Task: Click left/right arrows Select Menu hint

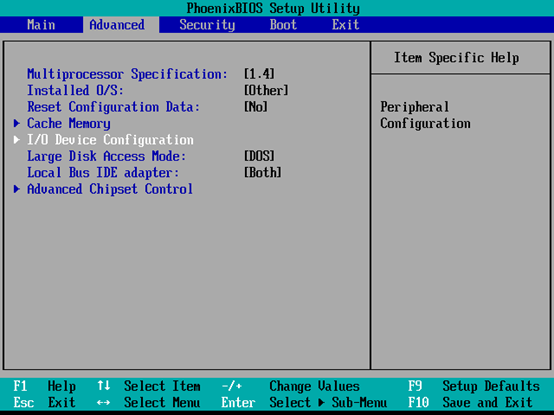Action: pyautogui.click(x=149, y=403)
